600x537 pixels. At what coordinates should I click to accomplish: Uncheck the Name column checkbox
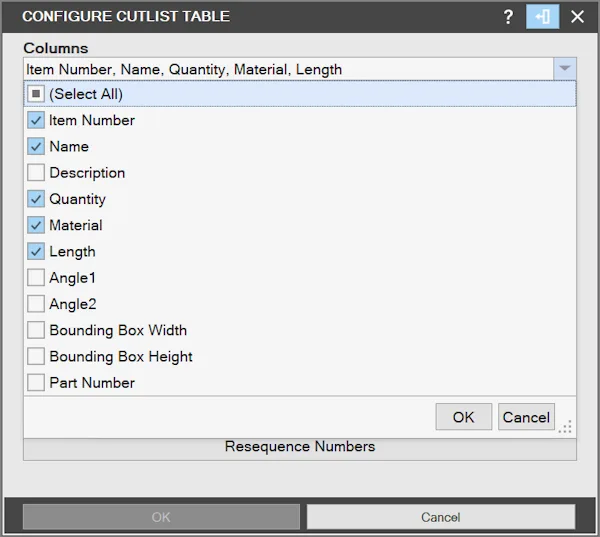(36, 147)
